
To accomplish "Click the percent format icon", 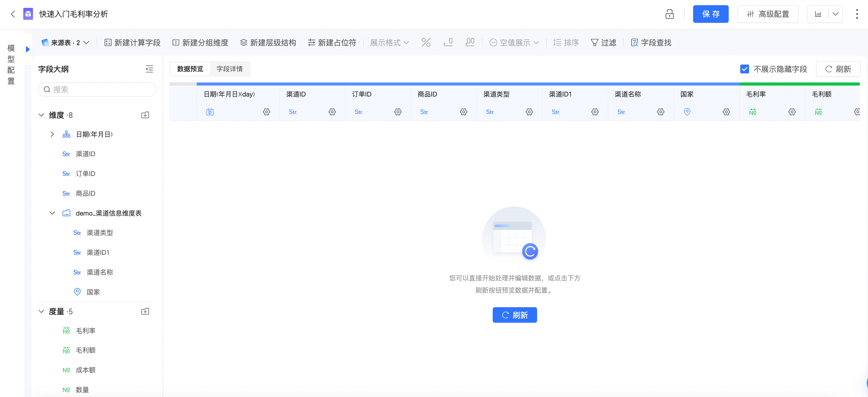I will click(x=425, y=43).
